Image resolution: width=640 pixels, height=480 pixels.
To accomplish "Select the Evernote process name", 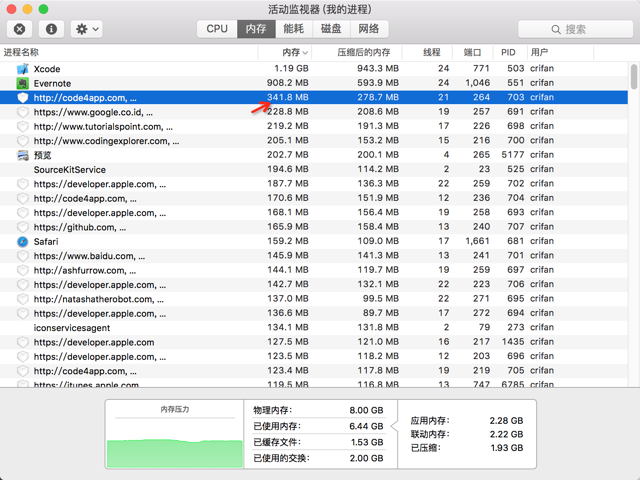I will pyautogui.click(x=52, y=83).
